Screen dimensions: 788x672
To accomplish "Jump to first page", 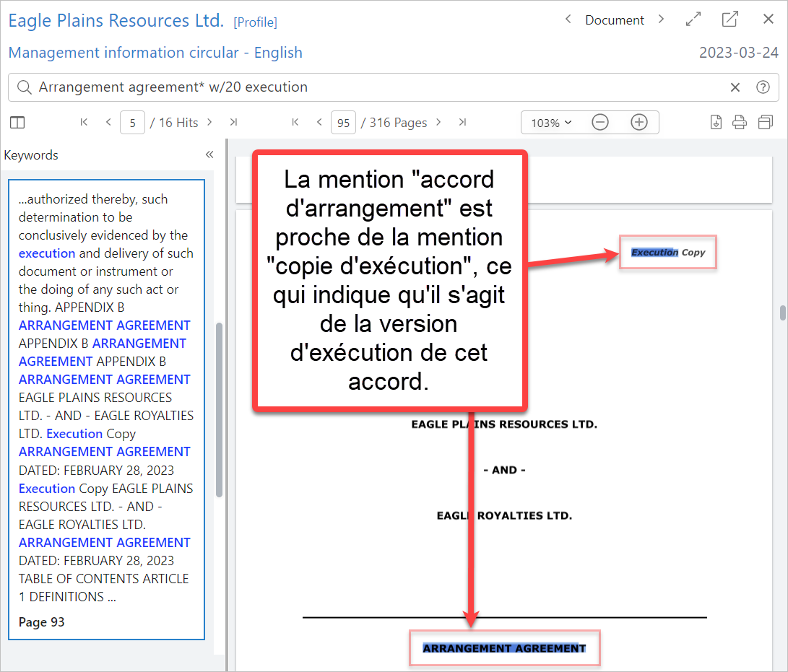I will coord(295,122).
